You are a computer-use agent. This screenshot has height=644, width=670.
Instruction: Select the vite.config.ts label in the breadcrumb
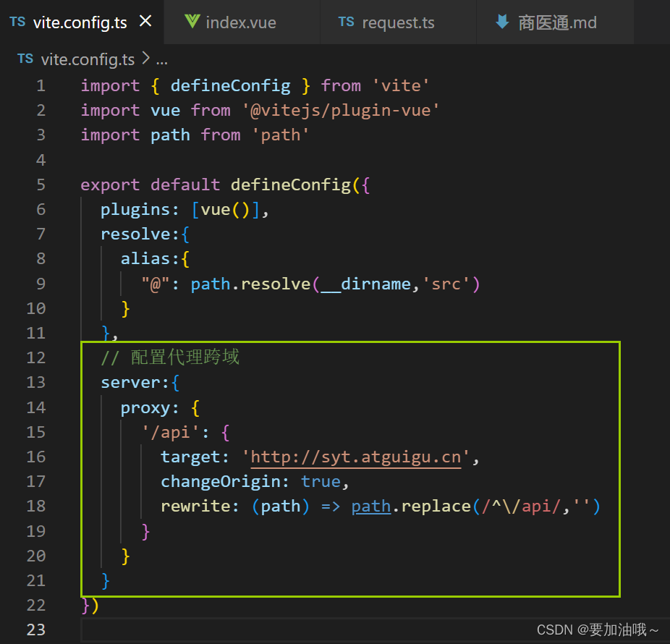87,59
